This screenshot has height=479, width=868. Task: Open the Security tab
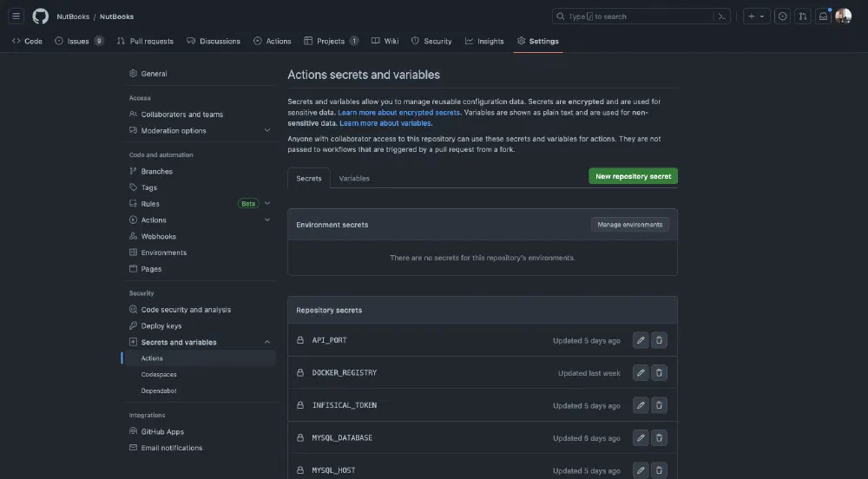point(431,41)
